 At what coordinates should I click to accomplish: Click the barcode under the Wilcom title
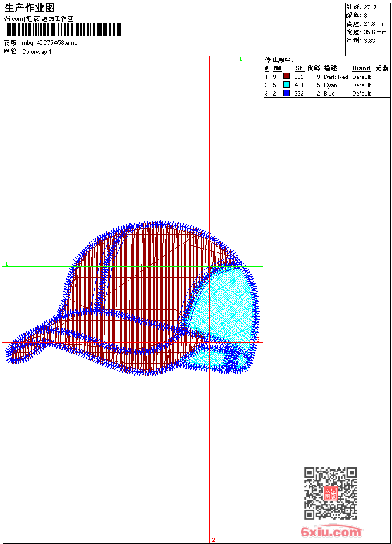[x=62, y=30]
